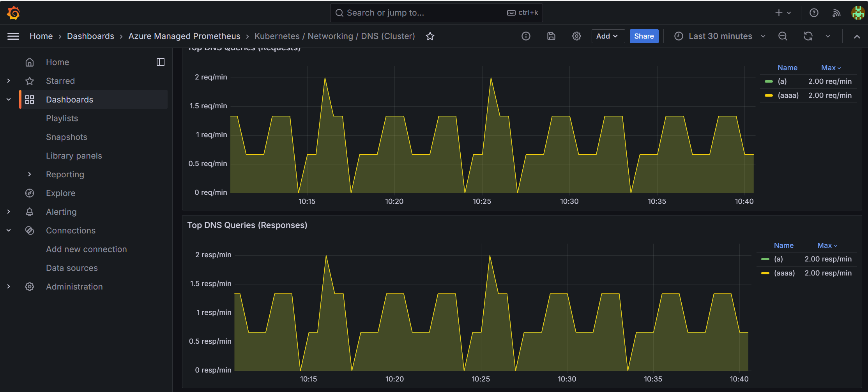Toggle (aaaa) series in Responses legend
868x392 pixels.
click(x=784, y=273)
